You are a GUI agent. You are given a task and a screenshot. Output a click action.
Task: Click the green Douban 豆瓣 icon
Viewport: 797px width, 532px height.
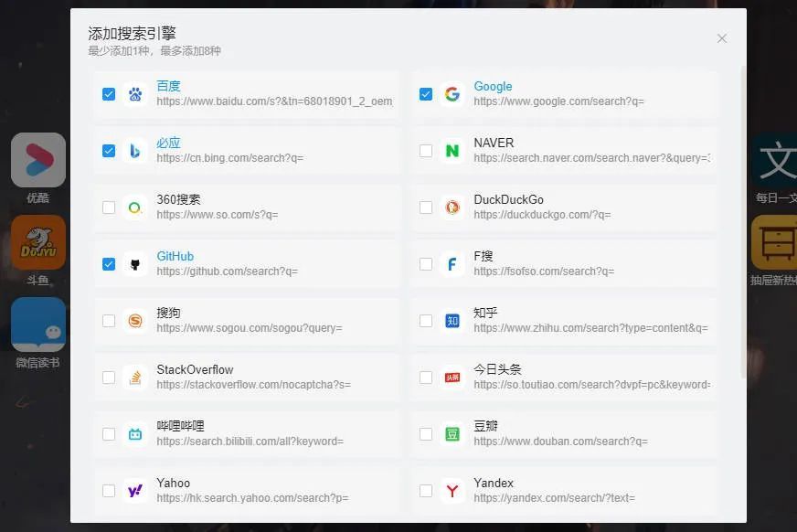tap(452, 434)
